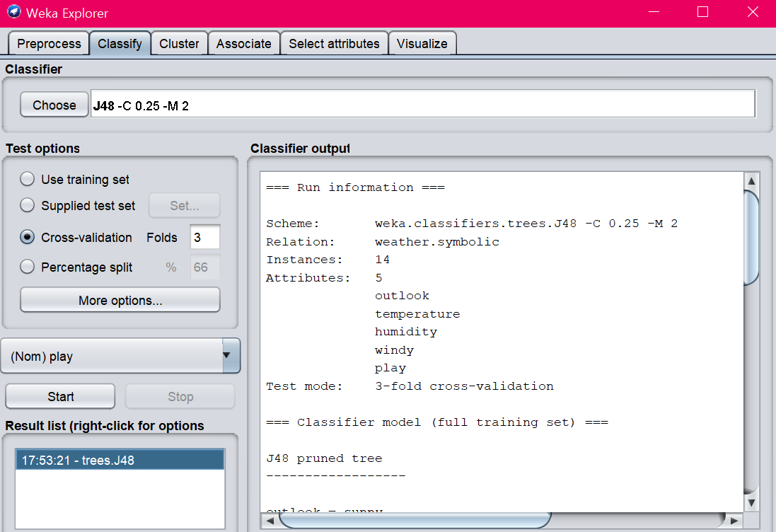Screen dimensions: 776x532
Task: Click the class dropdown arrow
Action: [231, 356]
